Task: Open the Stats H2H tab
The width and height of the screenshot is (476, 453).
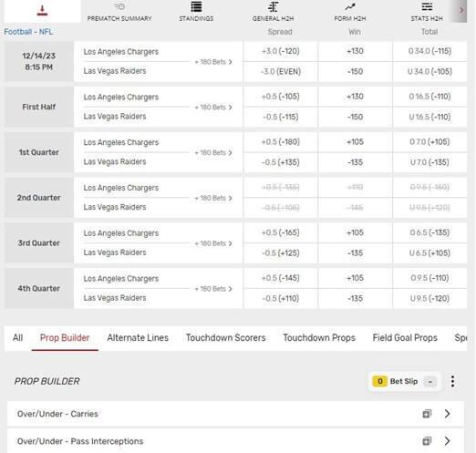Action: 427,12
